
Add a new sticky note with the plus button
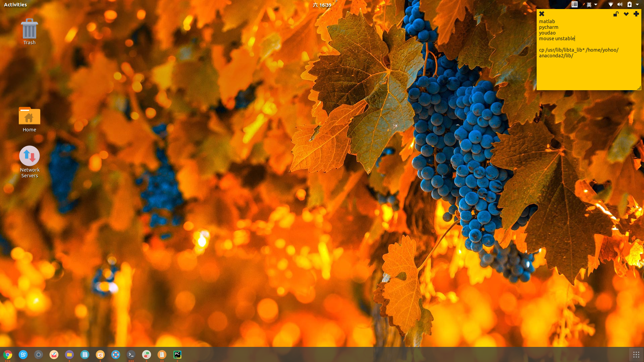pos(637,14)
